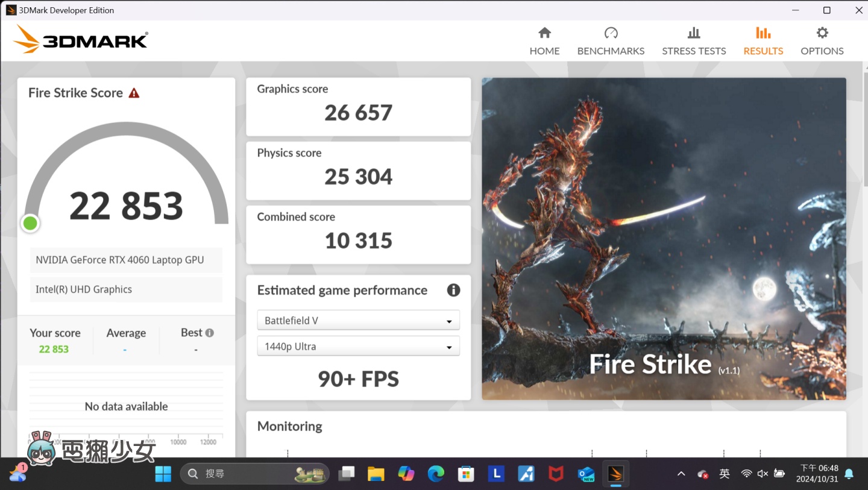Open the stylized A app in taskbar

tap(526, 474)
